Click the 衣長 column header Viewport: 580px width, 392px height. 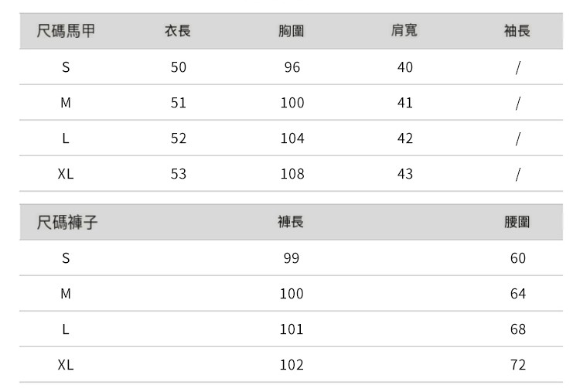(x=178, y=32)
